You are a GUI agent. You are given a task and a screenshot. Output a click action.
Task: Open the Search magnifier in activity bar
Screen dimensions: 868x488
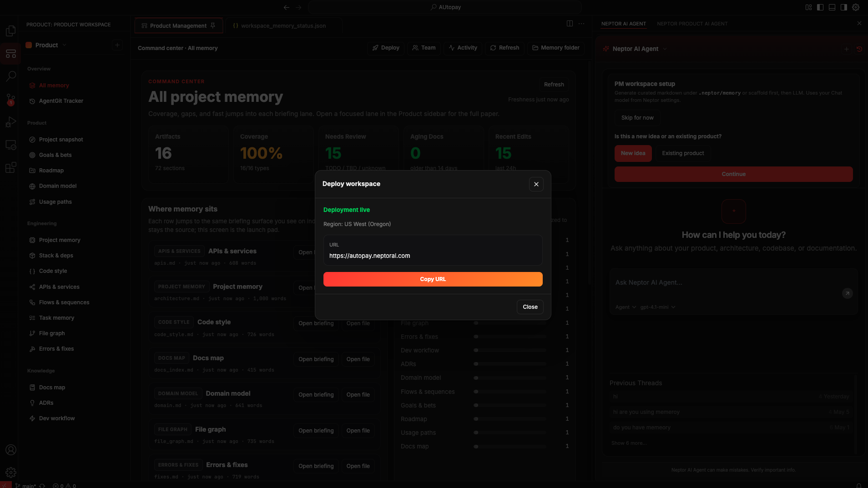[x=10, y=76]
